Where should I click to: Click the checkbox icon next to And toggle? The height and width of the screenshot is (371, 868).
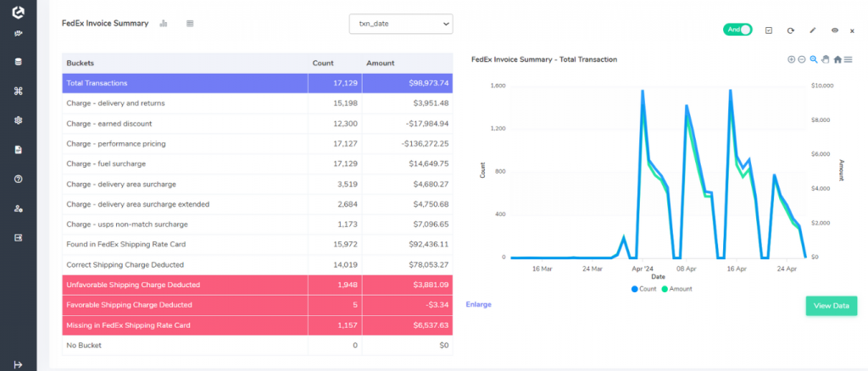coord(768,30)
